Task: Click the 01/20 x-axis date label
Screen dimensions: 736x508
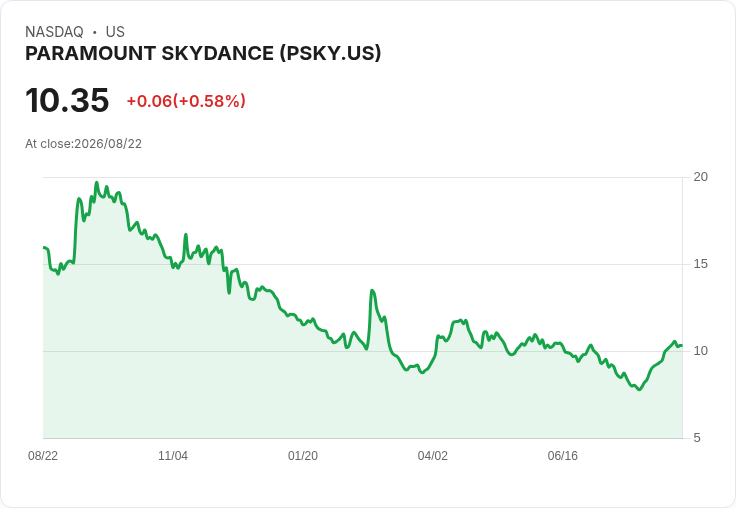Action: pos(303,455)
